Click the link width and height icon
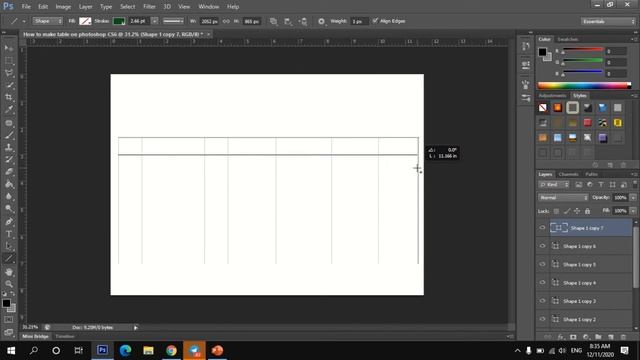 click(x=226, y=21)
